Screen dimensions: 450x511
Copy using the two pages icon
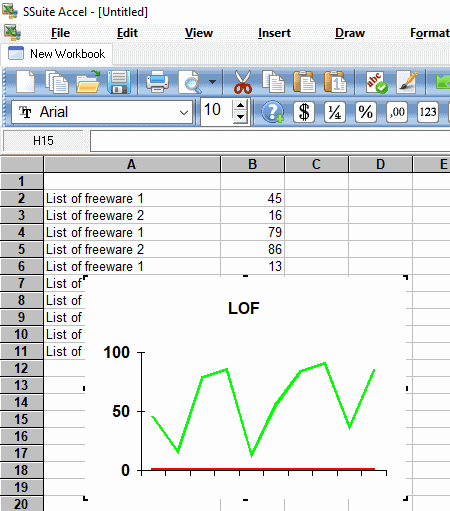click(273, 82)
